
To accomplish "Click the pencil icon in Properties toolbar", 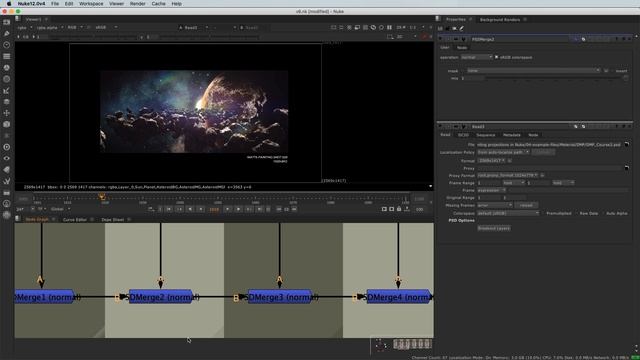I will tap(462, 29).
